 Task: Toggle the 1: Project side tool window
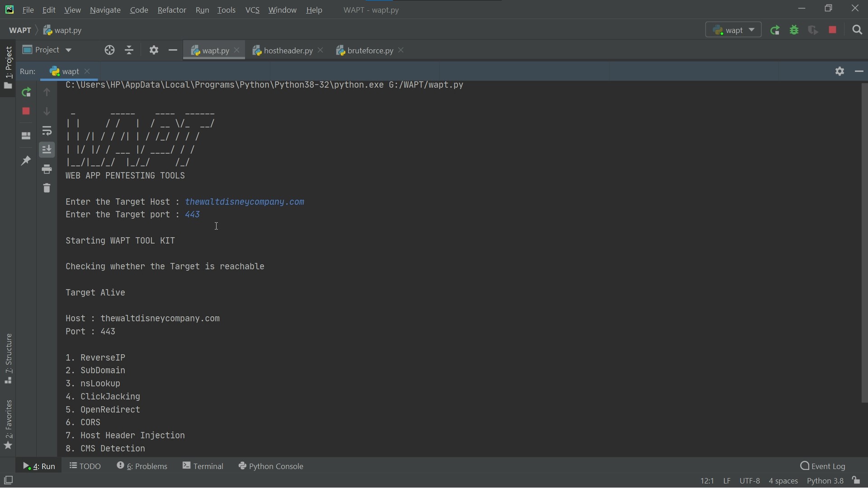point(8,68)
